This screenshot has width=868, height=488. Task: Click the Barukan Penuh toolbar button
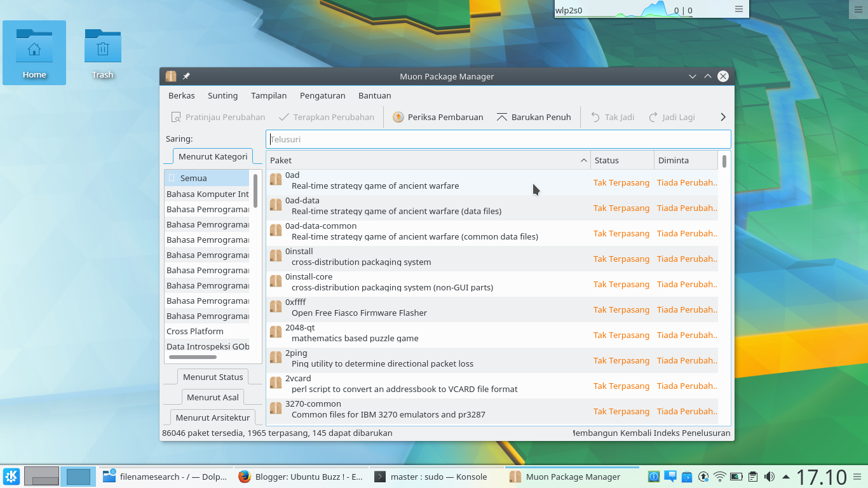point(534,117)
